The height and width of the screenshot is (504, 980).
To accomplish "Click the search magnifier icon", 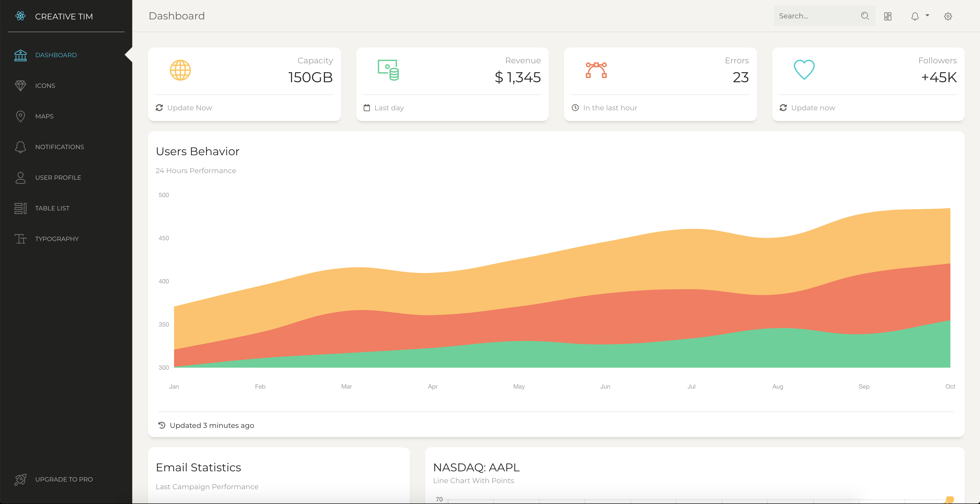I will [865, 16].
